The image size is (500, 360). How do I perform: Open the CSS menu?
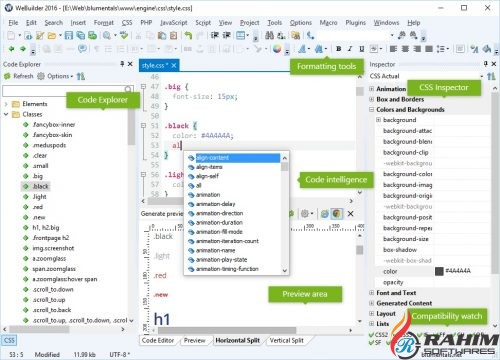[x=127, y=23]
